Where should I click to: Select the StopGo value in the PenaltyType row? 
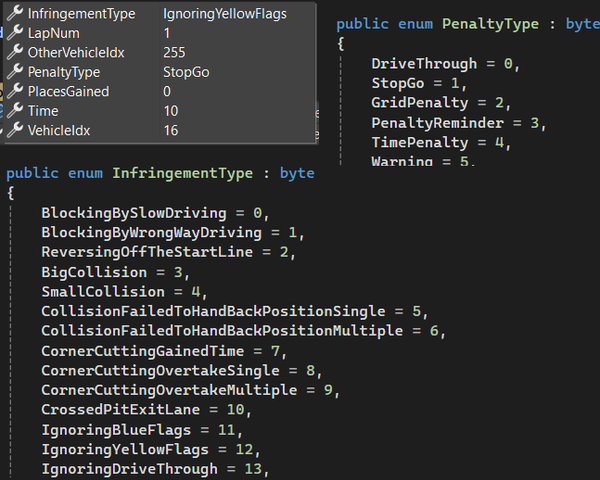(186, 72)
